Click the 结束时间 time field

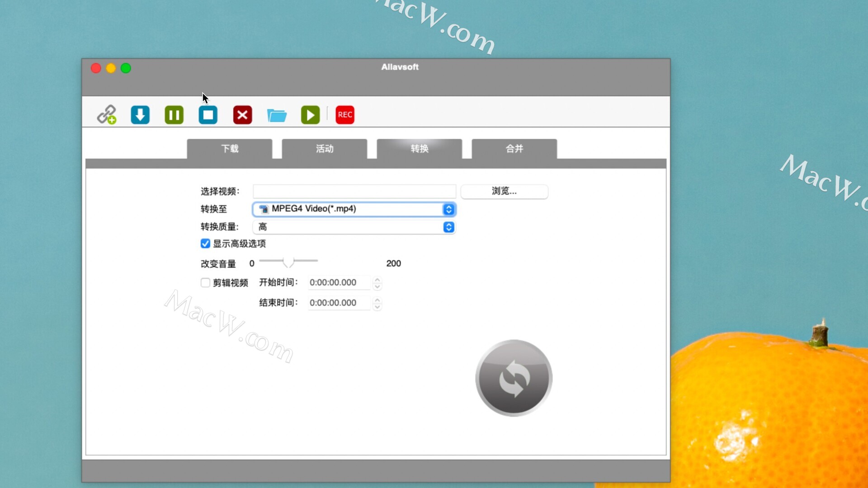pyautogui.click(x=339, y=303)
